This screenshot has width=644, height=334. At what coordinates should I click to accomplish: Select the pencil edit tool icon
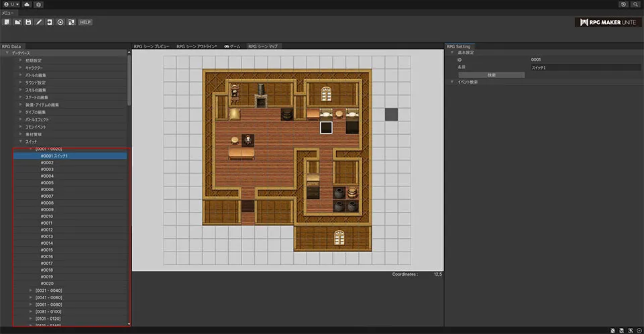coord(39,22)
